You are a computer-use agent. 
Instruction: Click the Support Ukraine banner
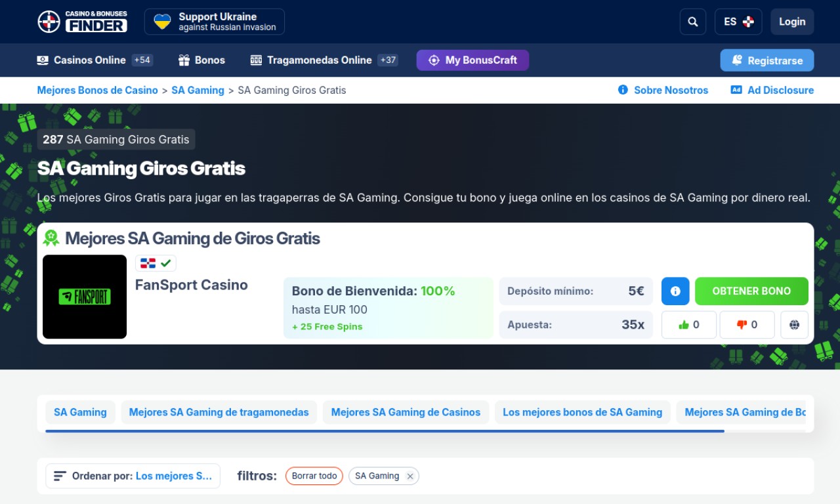point(215,22)
